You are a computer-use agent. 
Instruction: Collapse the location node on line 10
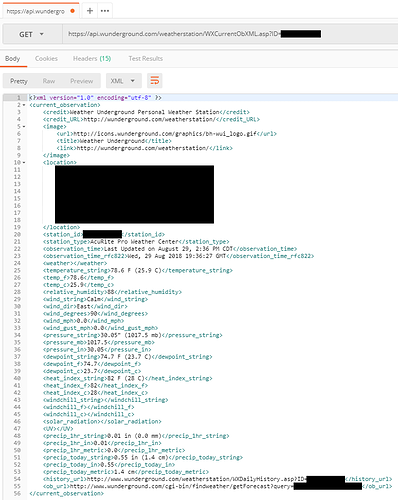[24, 163]
